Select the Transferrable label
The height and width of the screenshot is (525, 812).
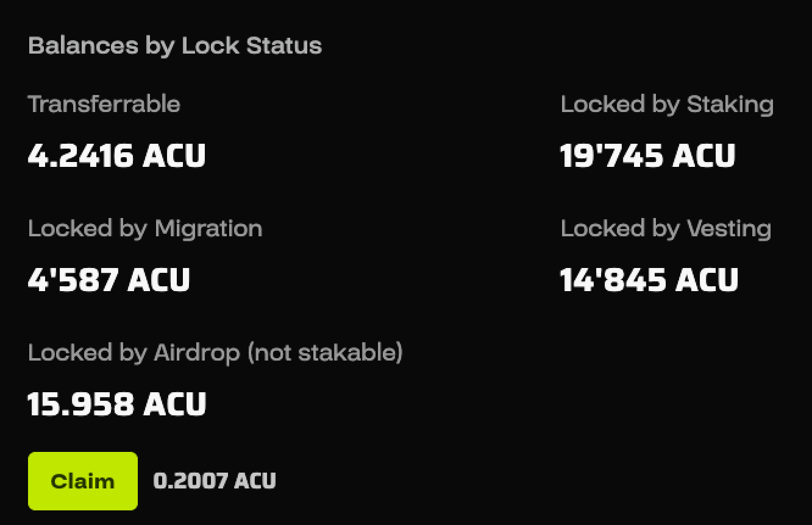tap(104, 104)
